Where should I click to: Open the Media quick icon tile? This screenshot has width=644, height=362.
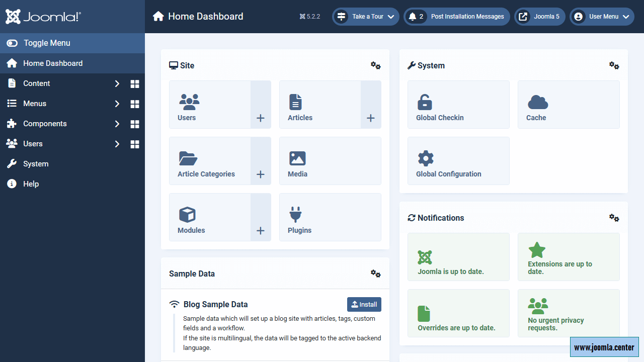[330, 161]
